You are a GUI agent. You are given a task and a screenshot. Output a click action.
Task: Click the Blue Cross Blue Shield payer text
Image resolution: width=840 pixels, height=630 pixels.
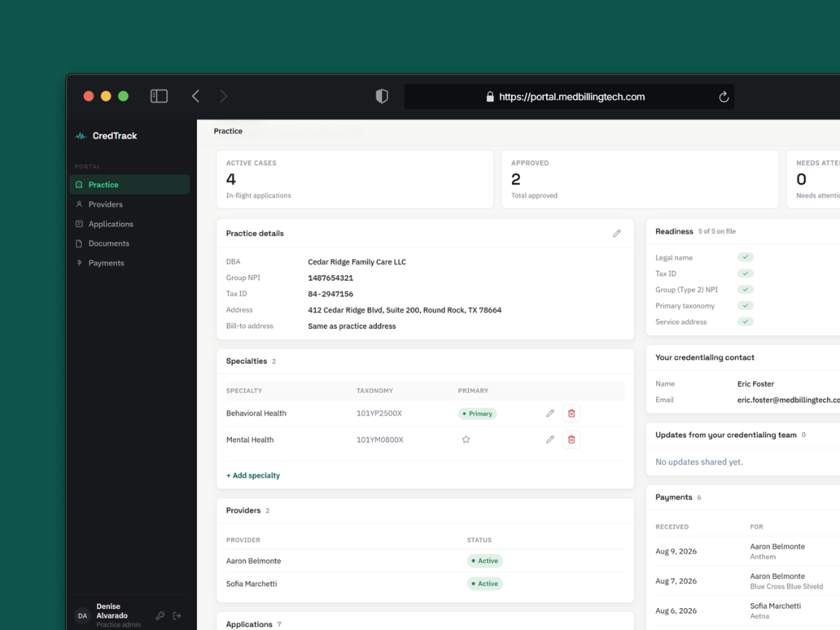(787, 586)
